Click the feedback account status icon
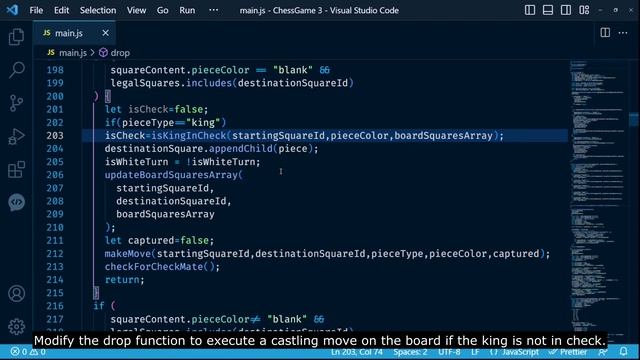Viewport: 640px width, 360px height. point(603,351)
